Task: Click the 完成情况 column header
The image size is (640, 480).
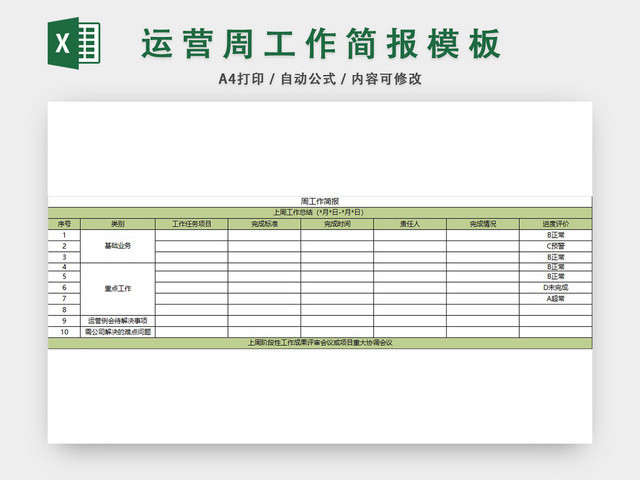Action: pos(483,224)
